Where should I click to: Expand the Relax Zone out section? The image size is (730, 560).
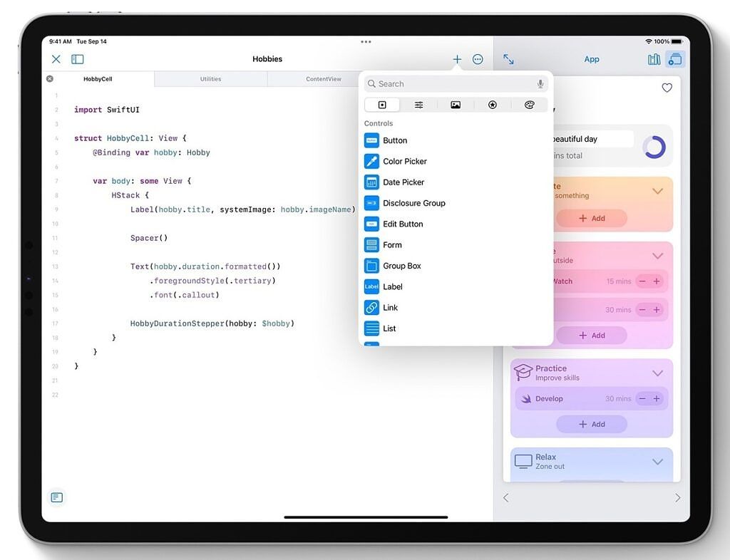coord(657,461)
